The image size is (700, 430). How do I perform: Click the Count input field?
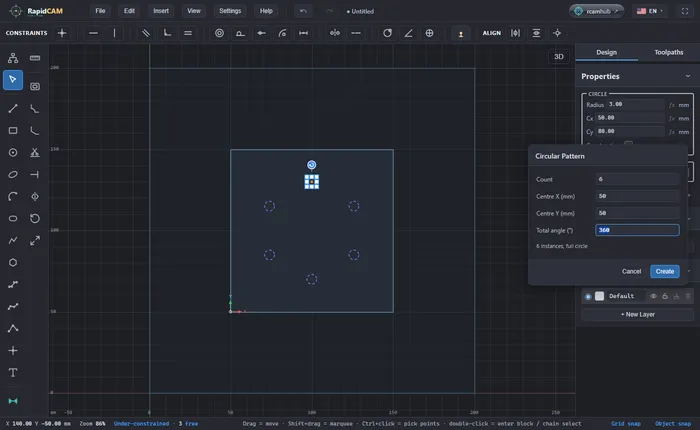(637, 179)
